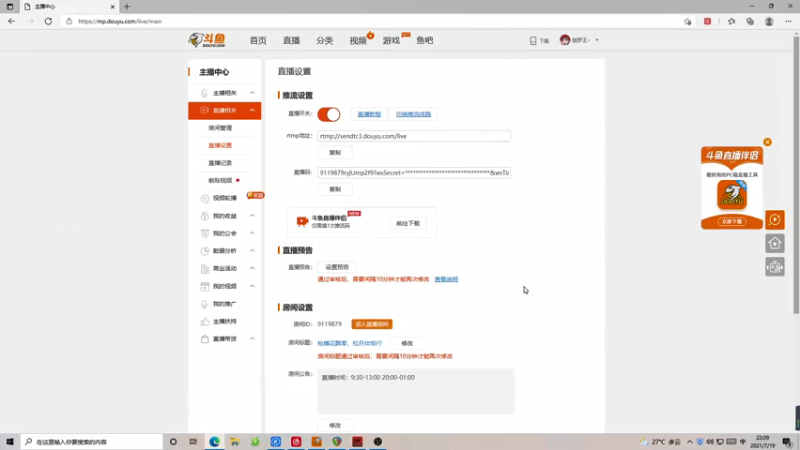Screen dimensions: 800x450
Task: Open the 游戏 nav item
Action: coord(391,40)
